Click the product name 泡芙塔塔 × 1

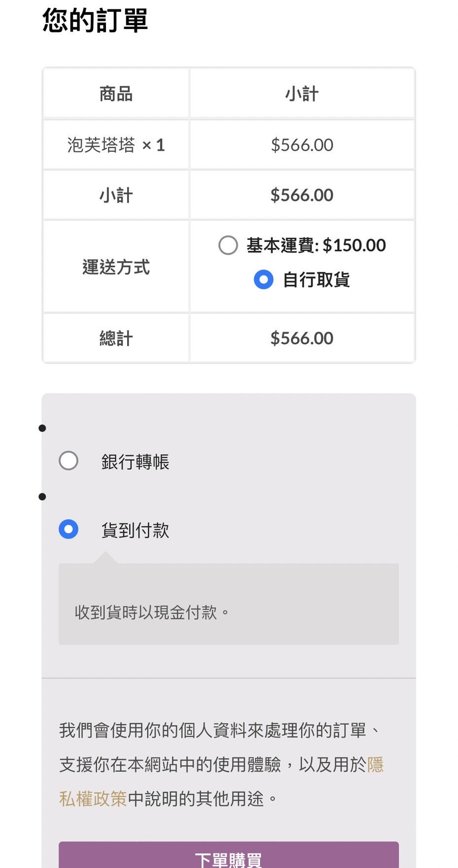pos(116,145)
